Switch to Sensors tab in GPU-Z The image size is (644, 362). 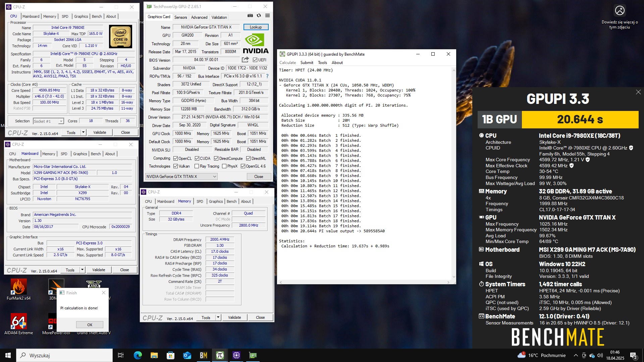(x=180, y=17)
